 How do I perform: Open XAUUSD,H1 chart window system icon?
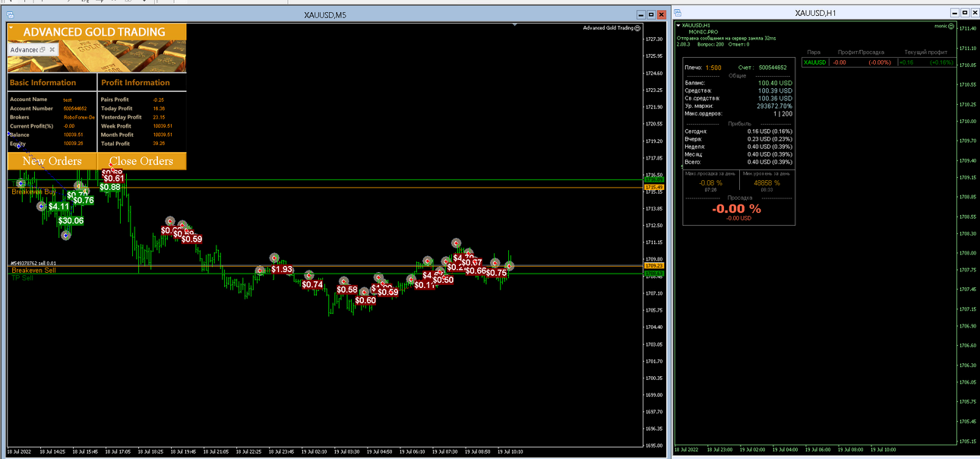(678, 13)
